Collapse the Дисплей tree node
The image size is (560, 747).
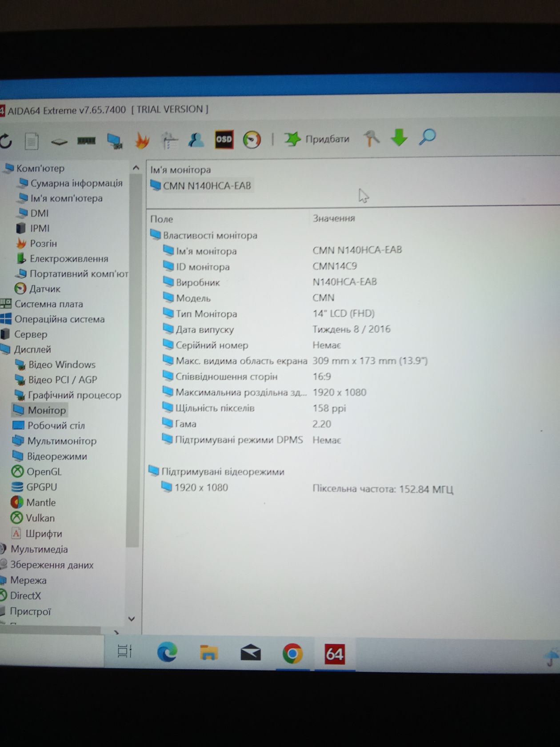coord(32,349)
